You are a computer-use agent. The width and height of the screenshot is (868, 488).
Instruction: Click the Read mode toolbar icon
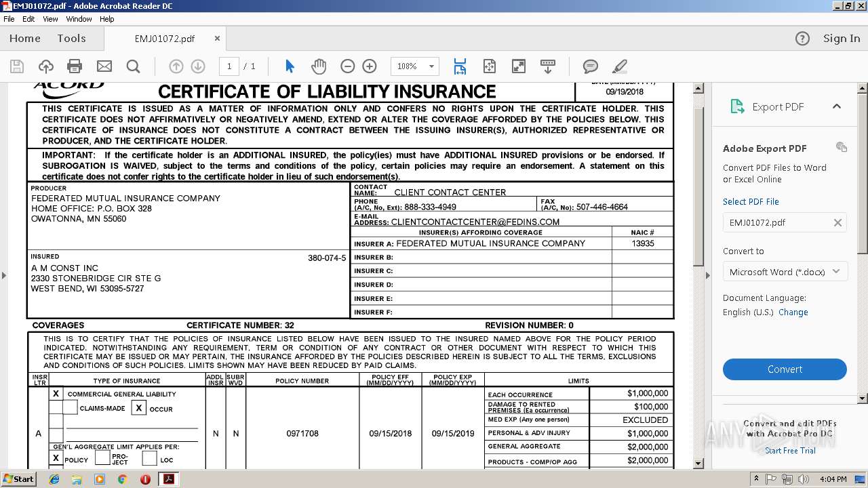pos(547,66)
